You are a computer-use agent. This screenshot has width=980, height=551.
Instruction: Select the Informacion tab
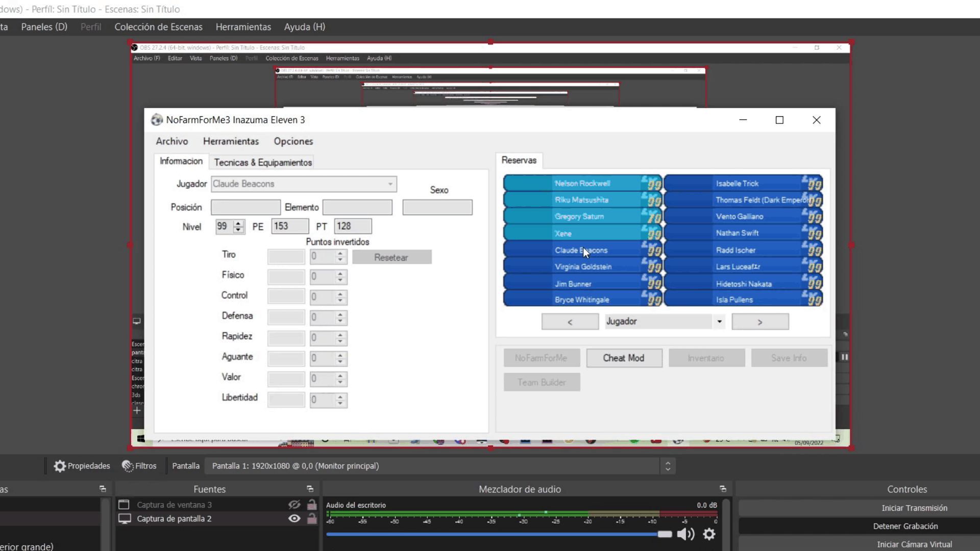(181, 161)
